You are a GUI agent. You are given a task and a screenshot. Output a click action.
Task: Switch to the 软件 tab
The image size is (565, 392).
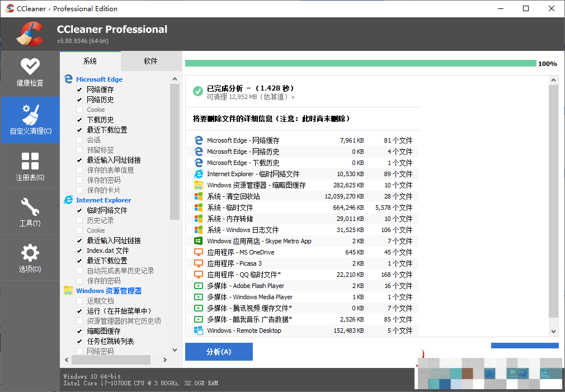coord(150,61)
